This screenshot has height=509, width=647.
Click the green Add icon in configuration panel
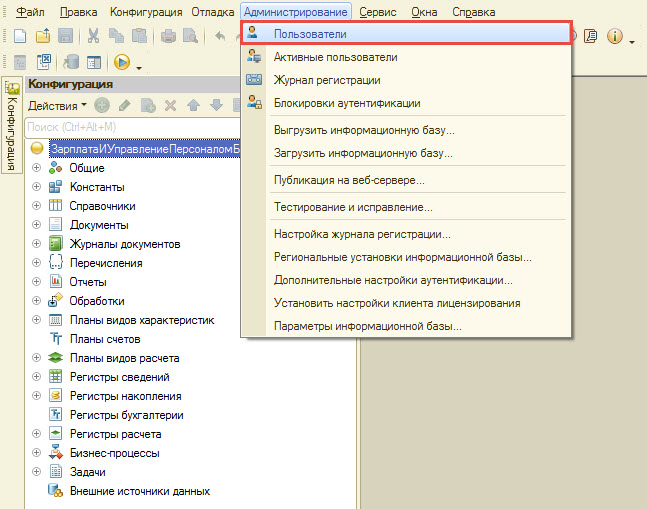pyautogui.click(x=102, y=105)
